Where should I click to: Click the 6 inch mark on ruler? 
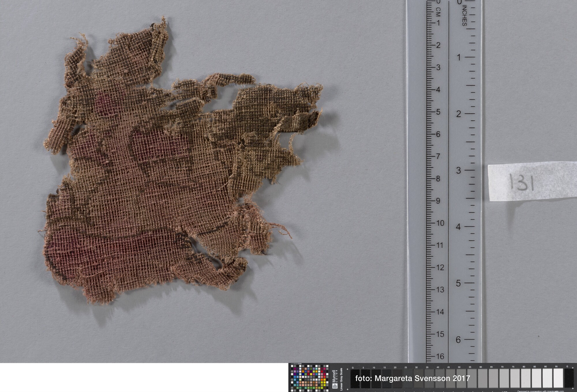458,340
